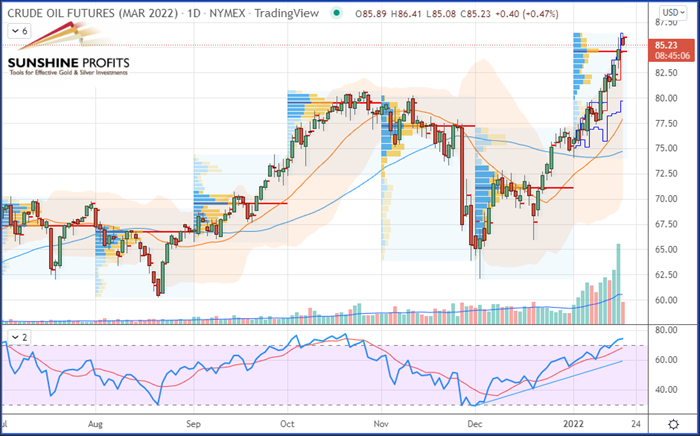Click the tallest green volume bar

point(618,284)
